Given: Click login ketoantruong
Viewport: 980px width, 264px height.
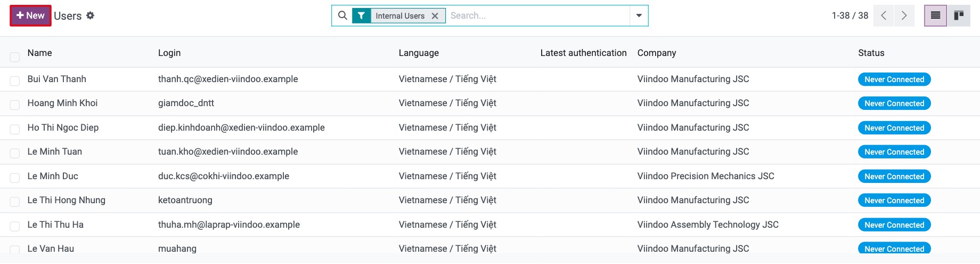Looking at the screenshot, I should click(185, 200).
